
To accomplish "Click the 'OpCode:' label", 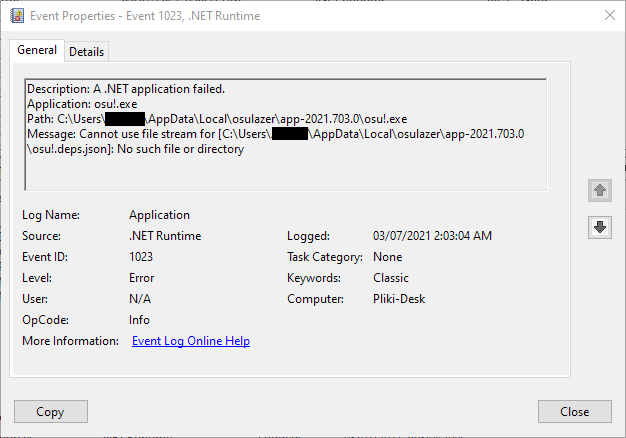I will coord(46,320).
